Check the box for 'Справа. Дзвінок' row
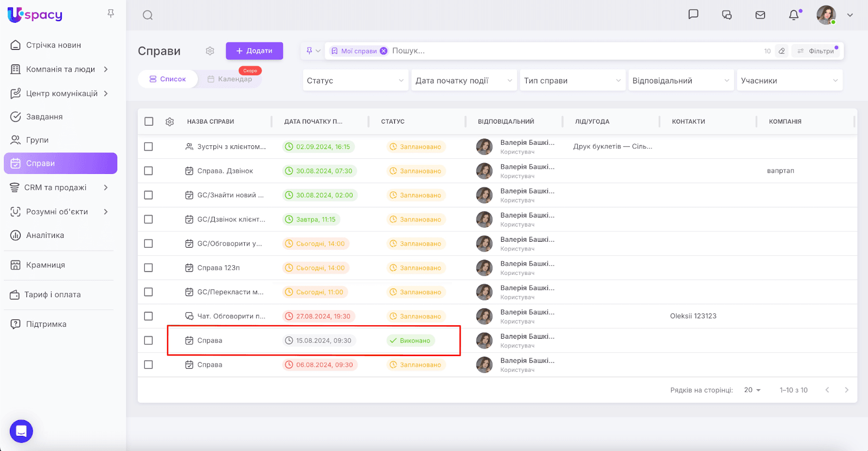The image size is (868, 451). click(149, 171)
